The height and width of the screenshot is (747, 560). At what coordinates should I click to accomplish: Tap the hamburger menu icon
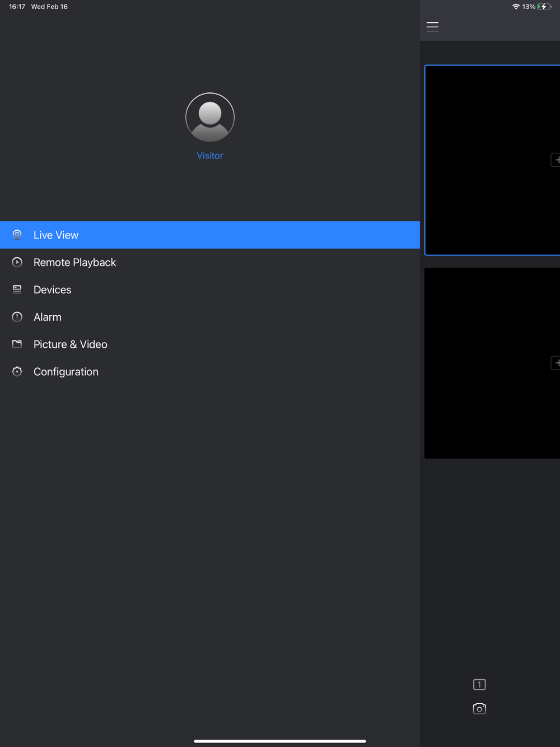pos(432,26)
